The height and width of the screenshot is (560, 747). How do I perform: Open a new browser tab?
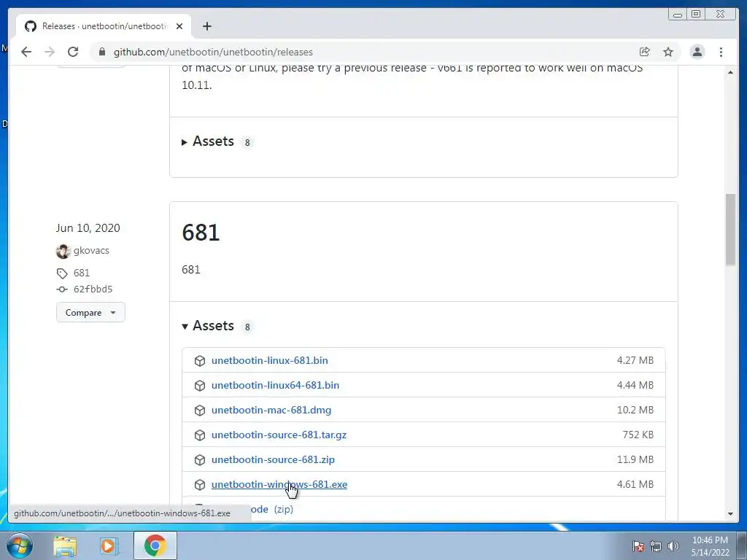(x=206, y=26)
